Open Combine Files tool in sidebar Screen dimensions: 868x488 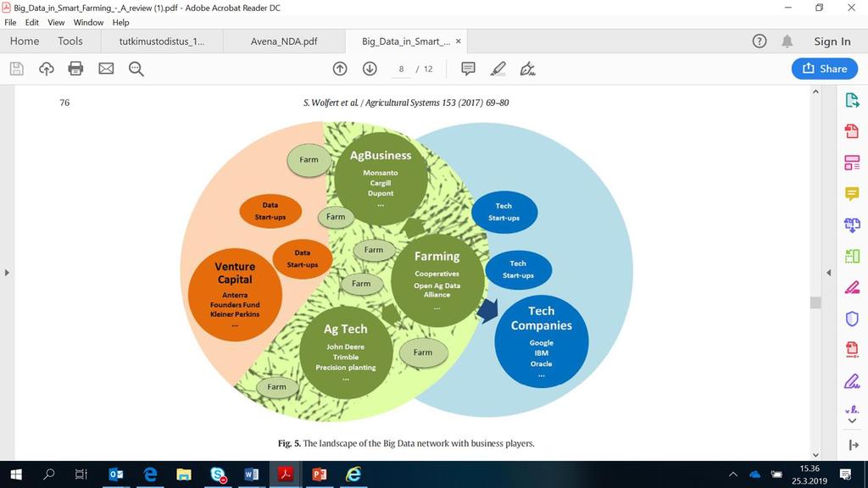click(x=852, y=225)
